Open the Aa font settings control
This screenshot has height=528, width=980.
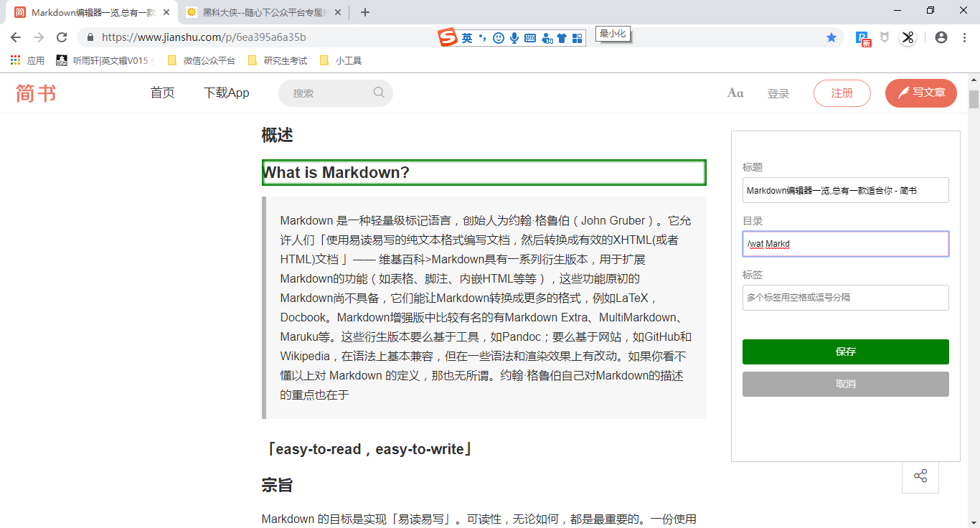735,93
